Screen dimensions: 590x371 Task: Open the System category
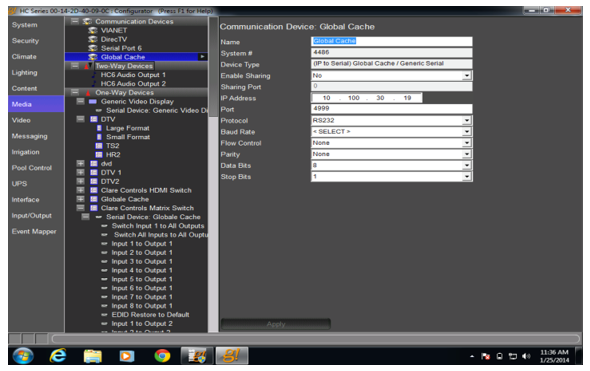24,25
